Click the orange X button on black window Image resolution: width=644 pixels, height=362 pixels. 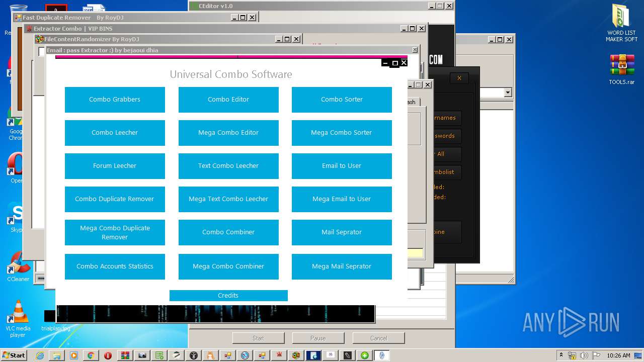(x=459, y=78)
